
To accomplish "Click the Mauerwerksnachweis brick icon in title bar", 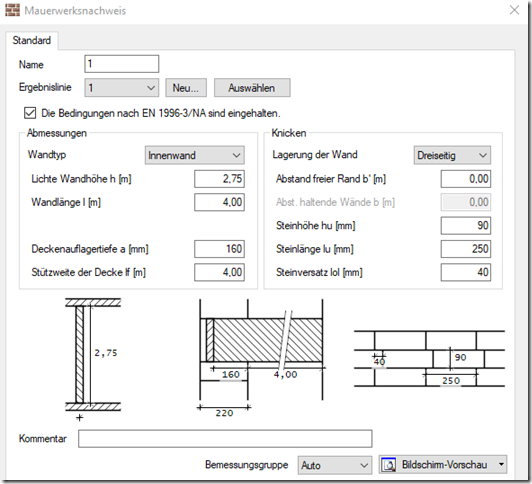I will coord(13,10).
